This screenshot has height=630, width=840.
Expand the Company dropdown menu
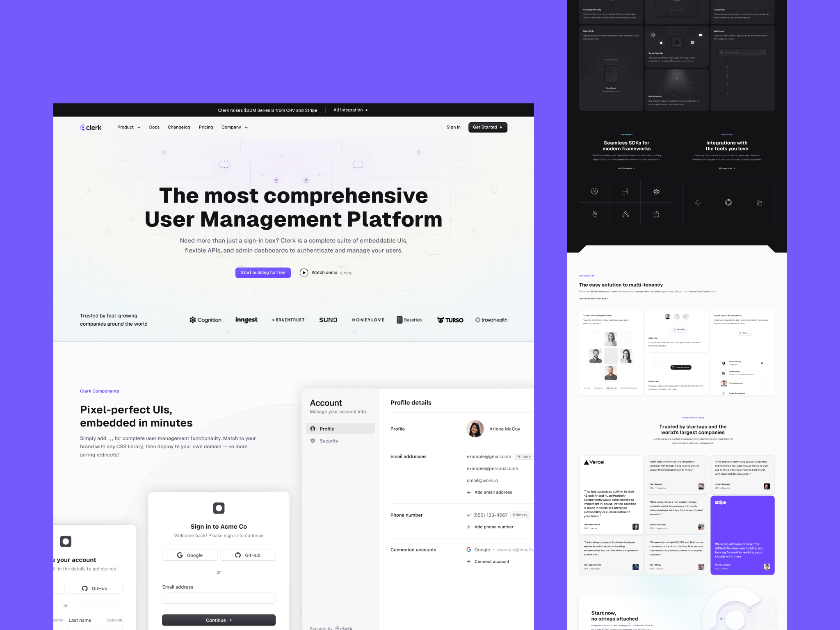(x=235, y=127)
